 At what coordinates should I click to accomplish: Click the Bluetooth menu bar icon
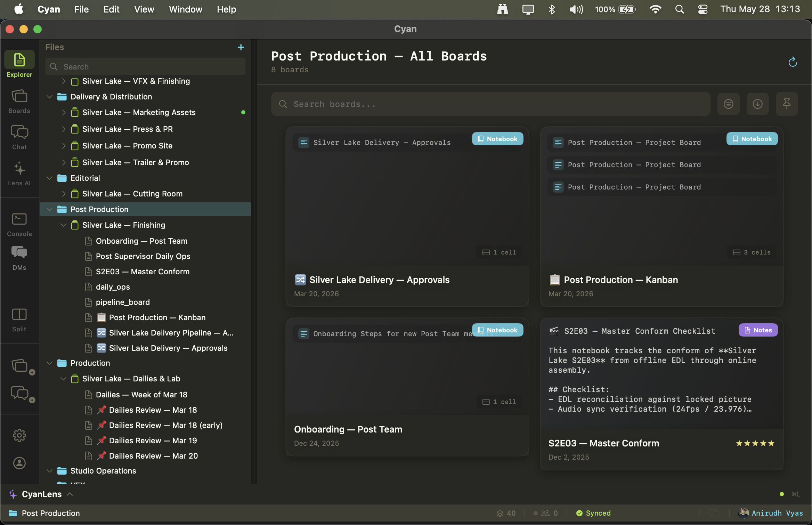552,9
